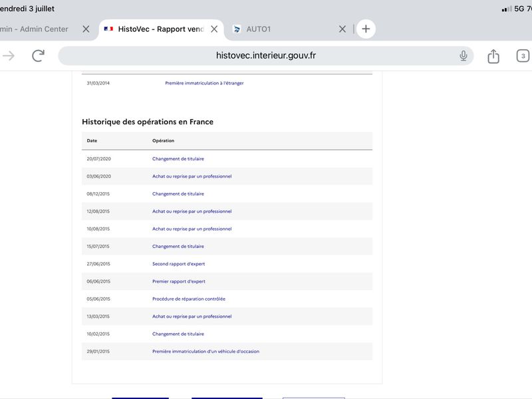This screenshot has height=399, width=532.
Task: Switch to the AUTO1 tab
Action: (258, 29)
